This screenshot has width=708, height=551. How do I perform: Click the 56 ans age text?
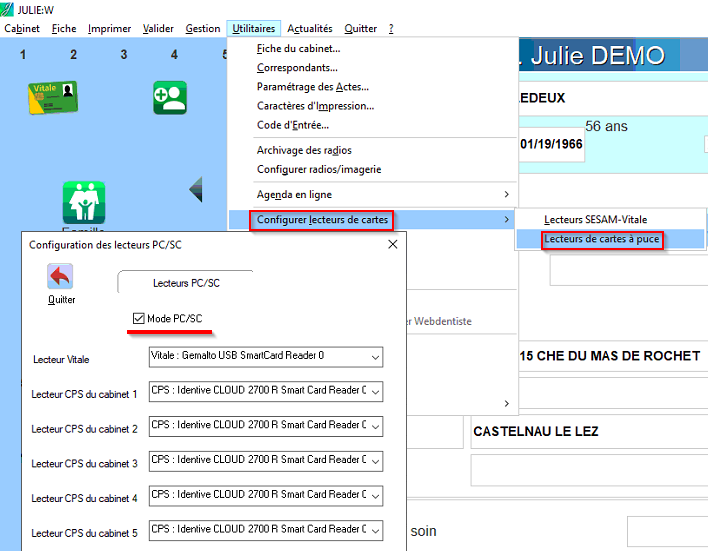coord(606,126)
